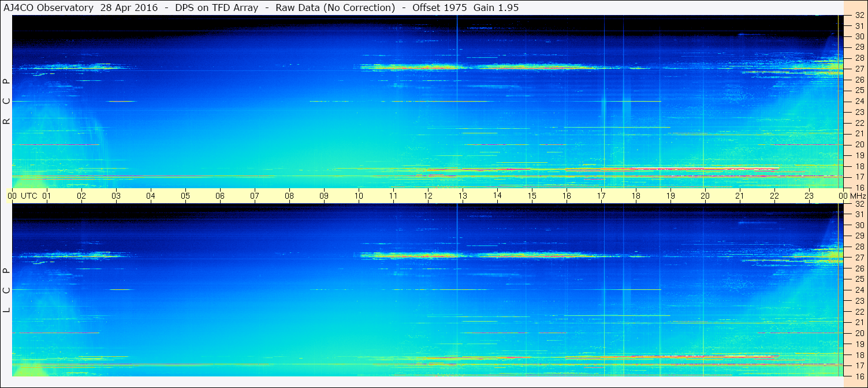Click the 21 MHz tick in LCP scale

[859, 322]
